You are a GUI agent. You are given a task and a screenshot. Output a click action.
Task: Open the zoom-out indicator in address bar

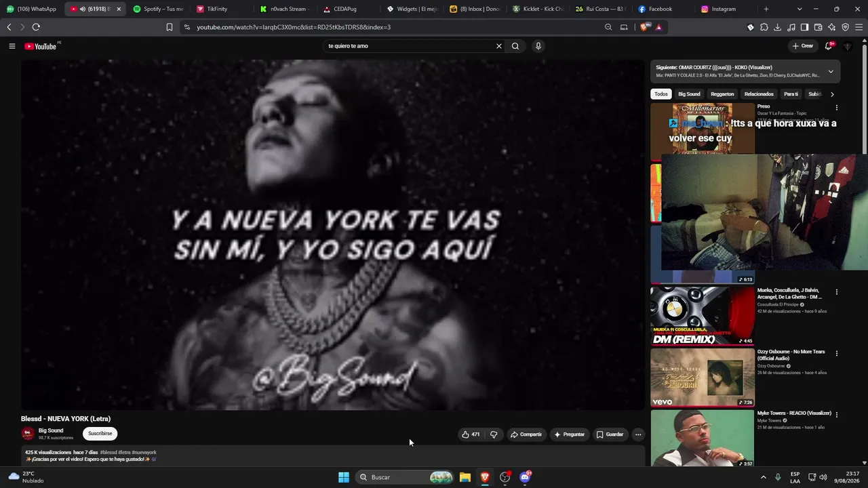click(608, 27)
